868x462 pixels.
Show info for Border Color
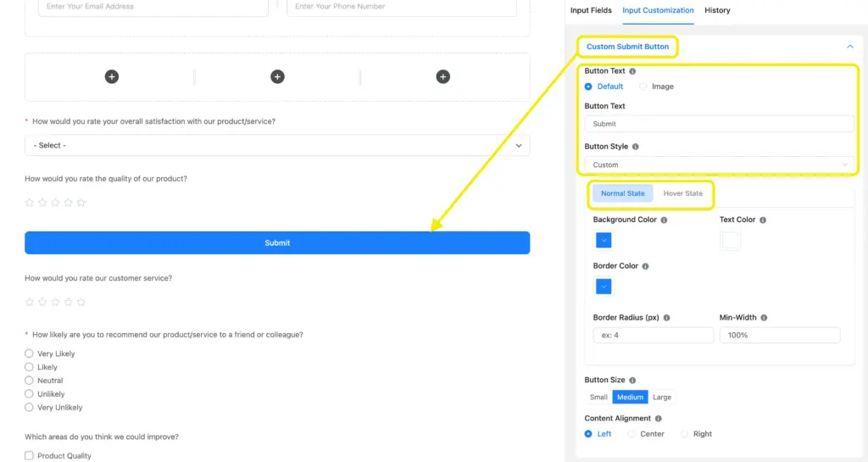tap(645, 266)
